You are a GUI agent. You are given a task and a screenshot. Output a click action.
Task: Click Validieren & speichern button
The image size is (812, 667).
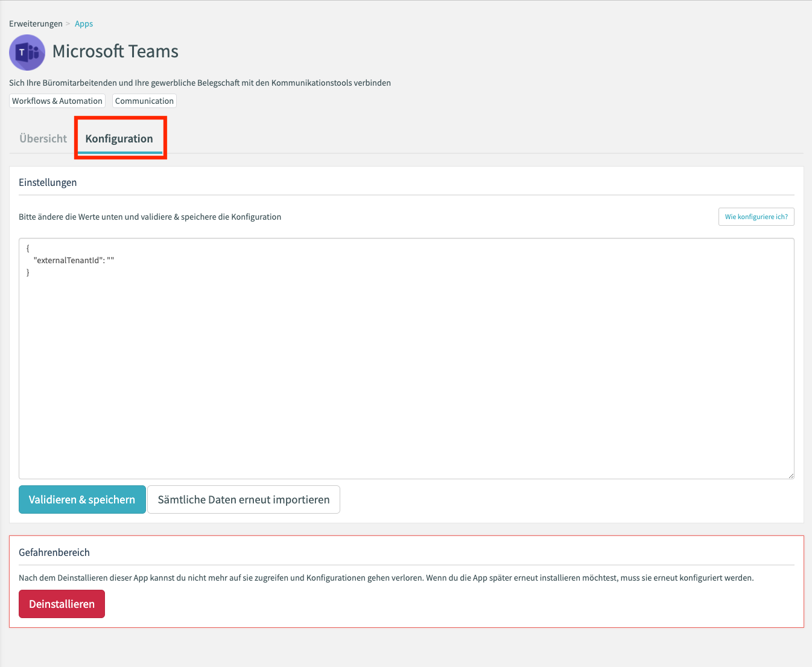(x=82, y=499)
